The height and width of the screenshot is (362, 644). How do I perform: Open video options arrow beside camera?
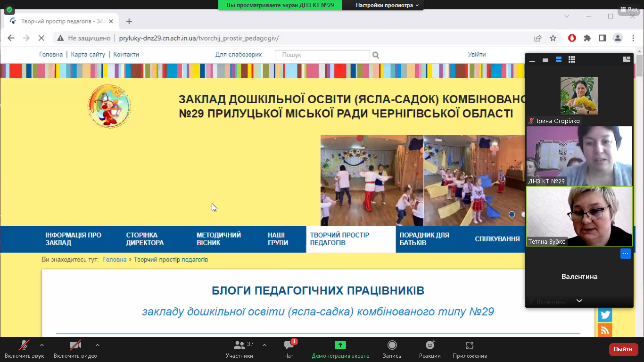point(98,345)
